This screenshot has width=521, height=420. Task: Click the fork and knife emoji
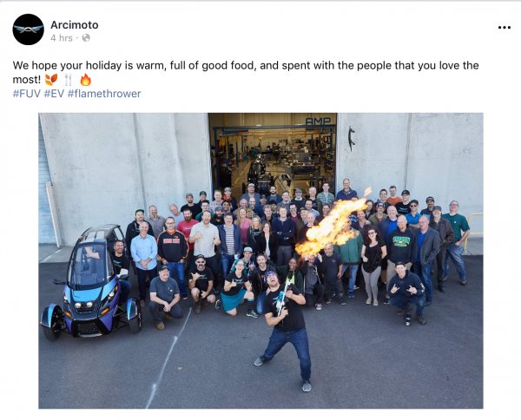[68, 80]
